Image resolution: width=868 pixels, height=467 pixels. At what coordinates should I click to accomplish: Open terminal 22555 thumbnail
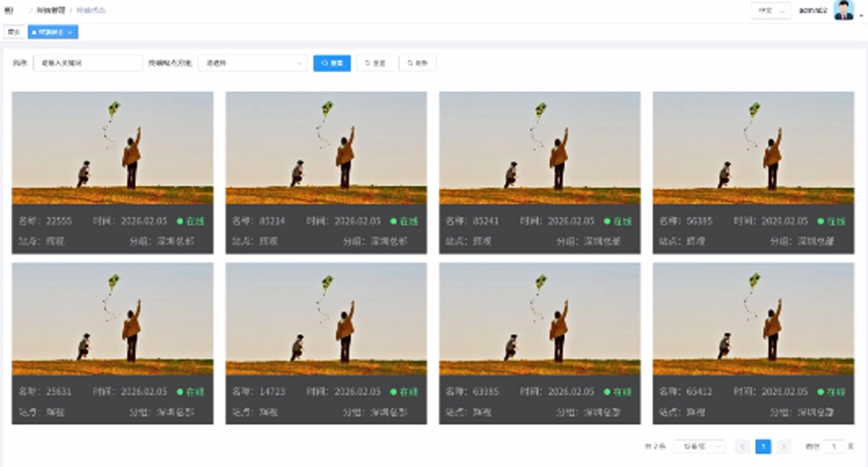pos(112,148)
